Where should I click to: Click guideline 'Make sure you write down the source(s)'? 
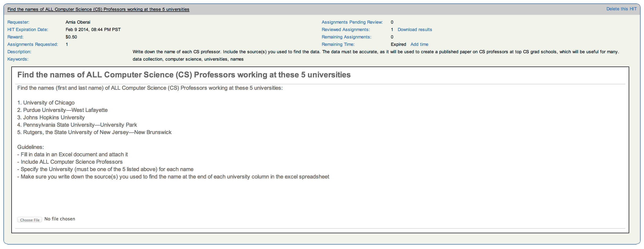click(173, 177)
